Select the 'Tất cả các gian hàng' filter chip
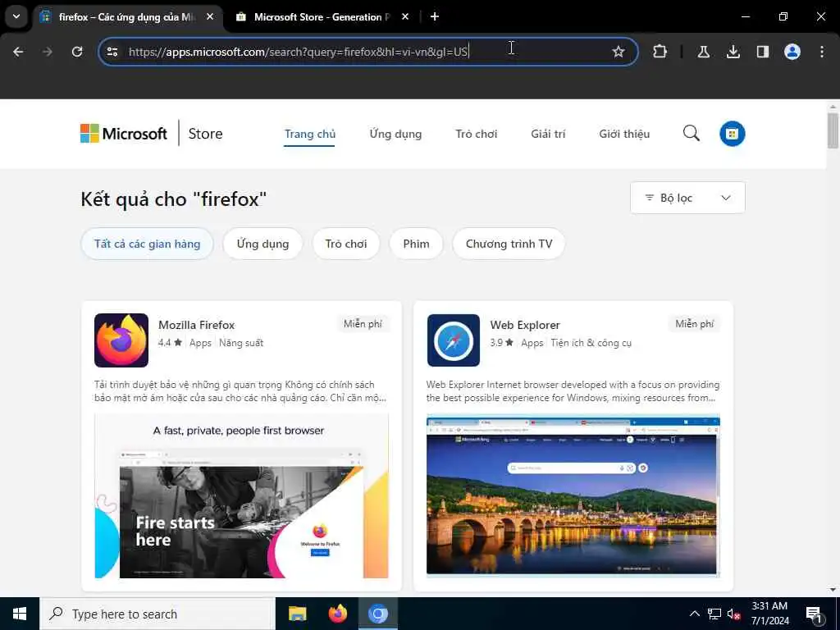 point(148,244)
